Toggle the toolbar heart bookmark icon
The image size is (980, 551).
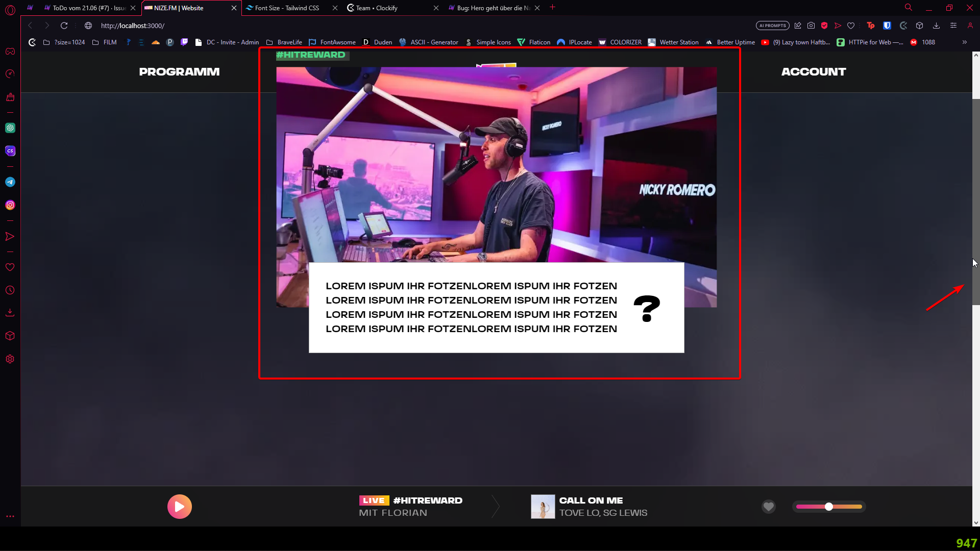(851, 26)
